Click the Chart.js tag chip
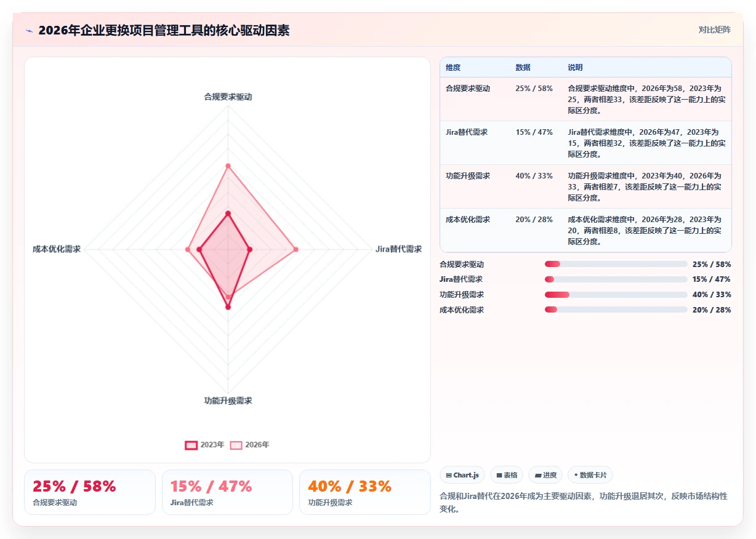756x539 pixels. [x=462, y=475]
